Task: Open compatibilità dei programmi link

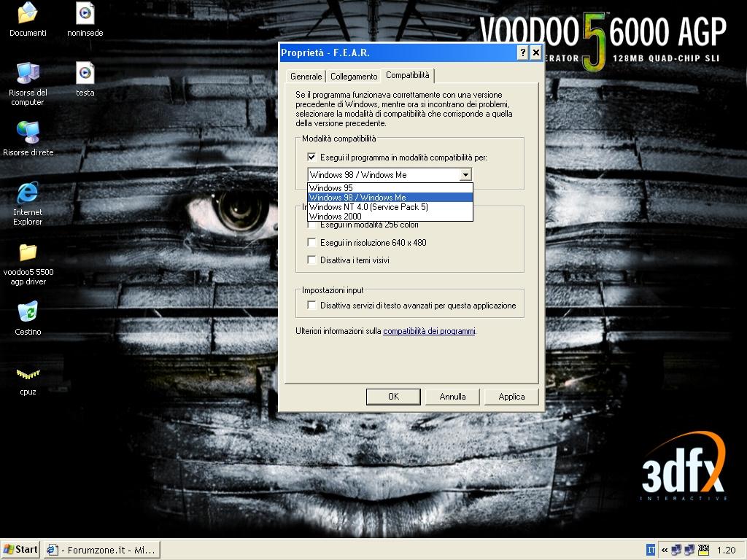Action: coord(429,331)
